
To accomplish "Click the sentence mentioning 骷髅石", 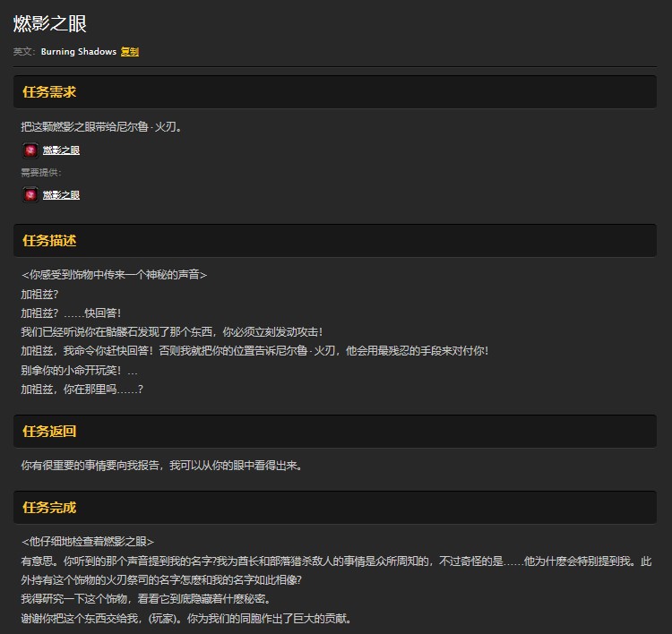I will 171,332.
